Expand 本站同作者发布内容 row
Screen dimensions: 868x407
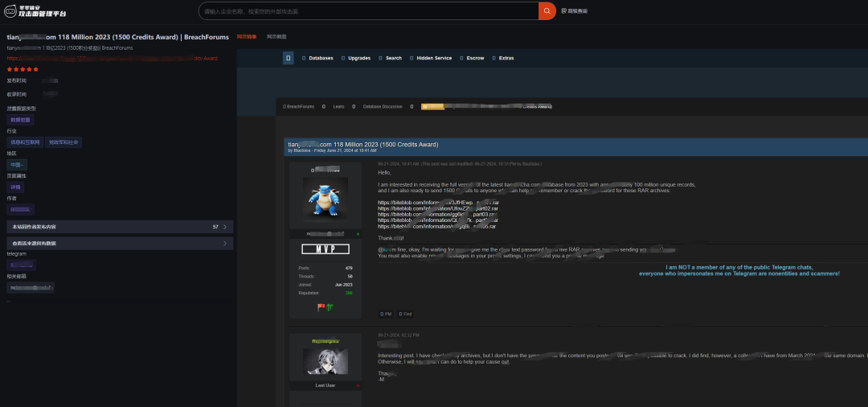[120, 227]
